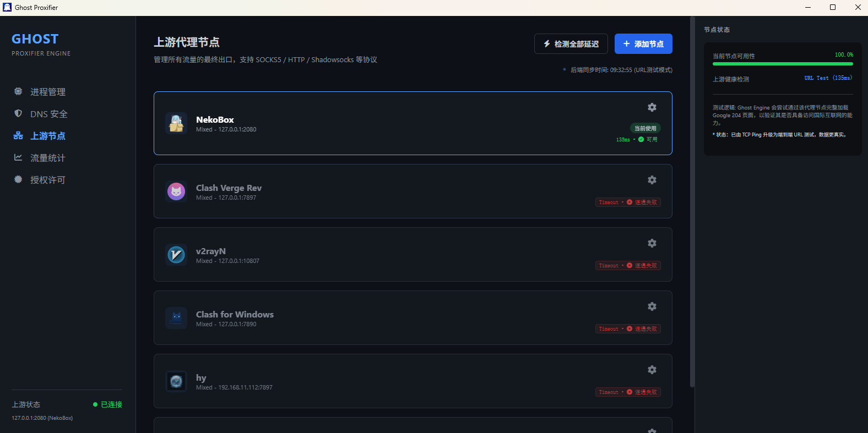This screenshot has height=433, width=868.
Task: Click the Clash Verge Rev cat icon
Action: 176,191
